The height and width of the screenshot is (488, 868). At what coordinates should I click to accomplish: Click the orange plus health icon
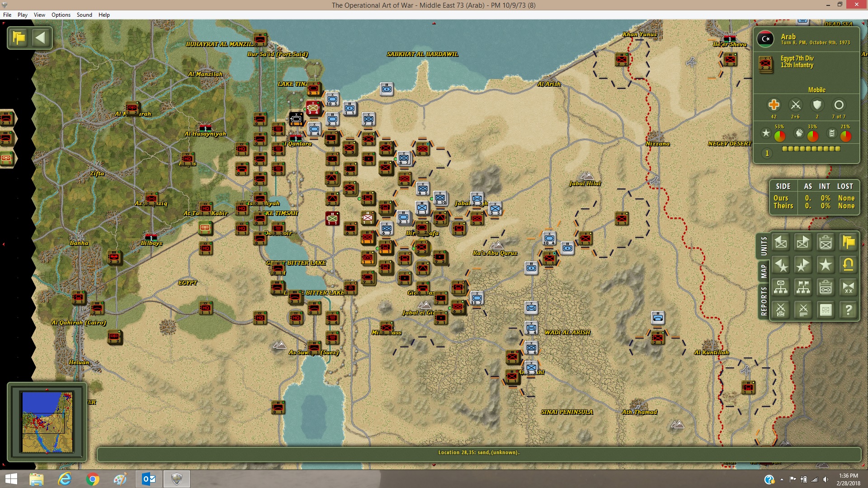(x=774, y=105)
